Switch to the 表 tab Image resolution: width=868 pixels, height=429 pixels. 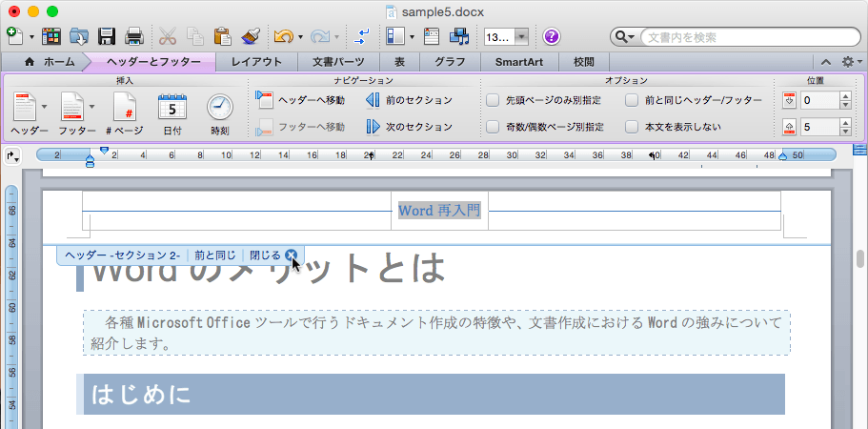[x=399, y=62]
